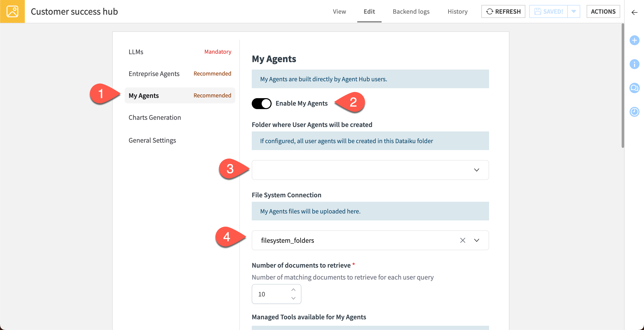Switch to the Backend logs tab

(411, 11)
